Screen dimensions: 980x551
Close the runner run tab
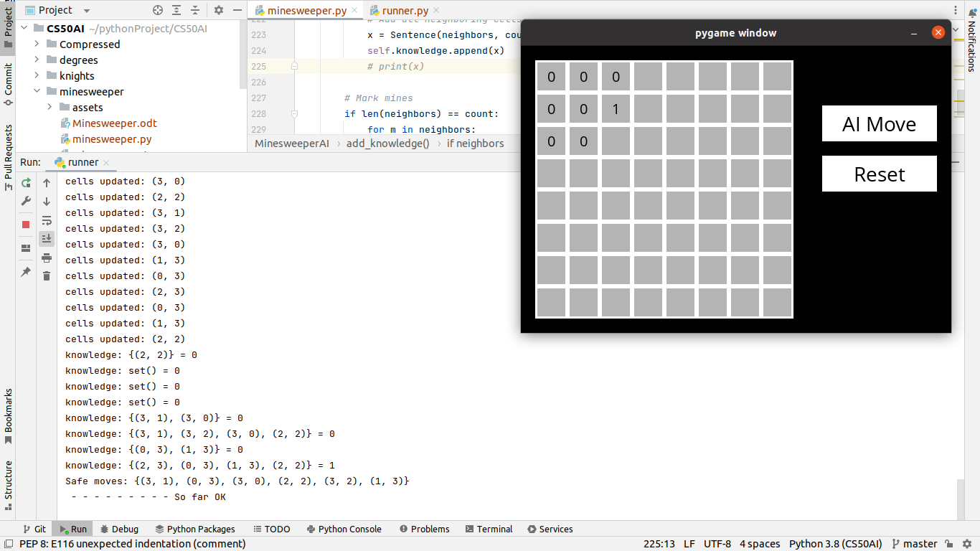(x=106, y=163)
